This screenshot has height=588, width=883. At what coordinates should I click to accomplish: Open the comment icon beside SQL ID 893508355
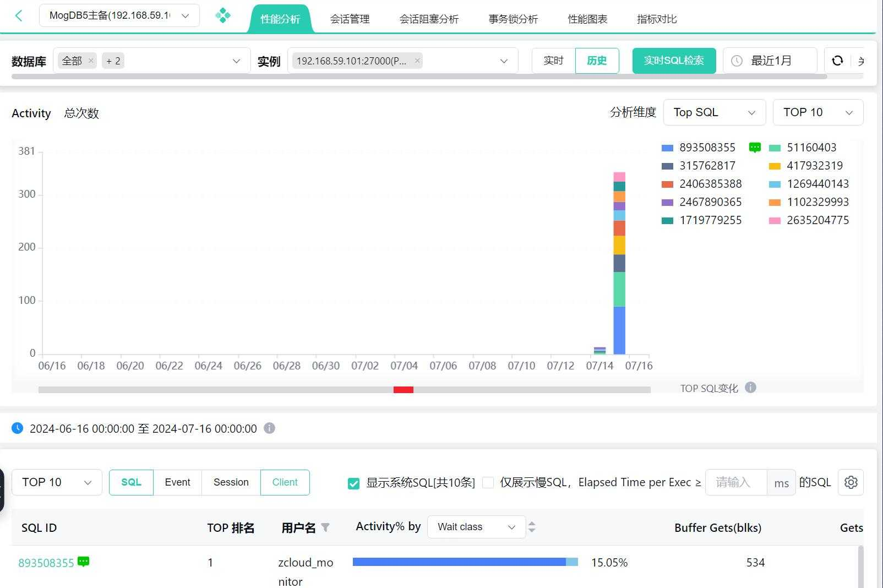pos(83,562)
